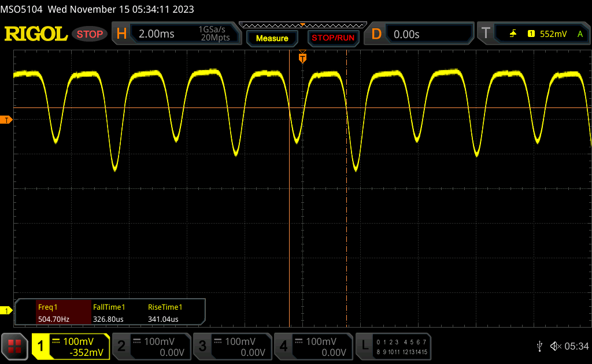
Task: Click the STOP status indicator
Action: coord(90,34)
